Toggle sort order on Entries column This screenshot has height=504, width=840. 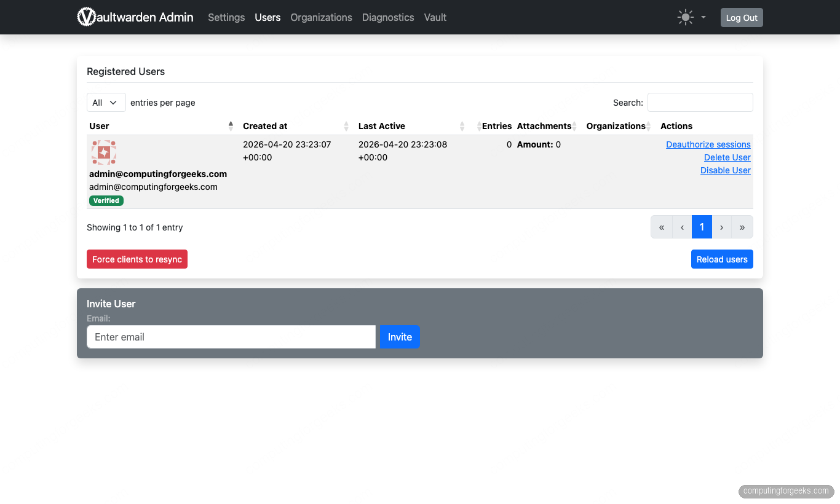pyautogui.click(x=480, y=125)
